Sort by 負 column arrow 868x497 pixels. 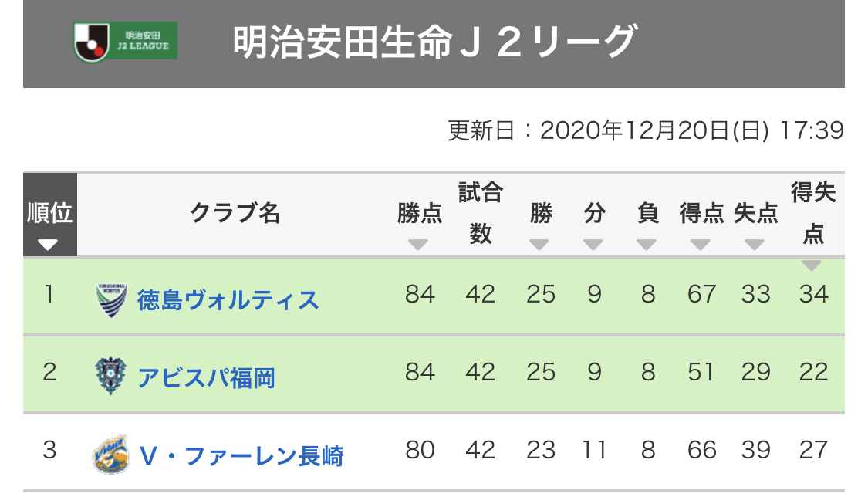click(x=646, y=244)
